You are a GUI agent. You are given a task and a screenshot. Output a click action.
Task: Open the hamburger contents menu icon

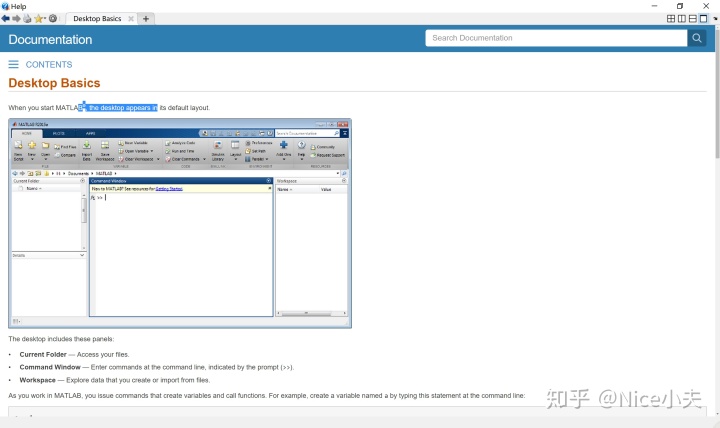pos(13,64)
